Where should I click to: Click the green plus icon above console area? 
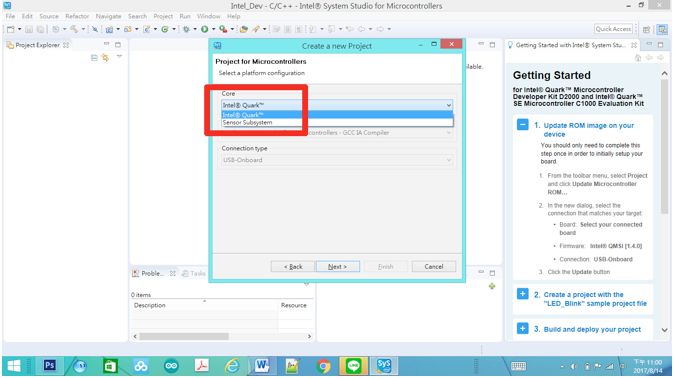(x=492, y=286)
